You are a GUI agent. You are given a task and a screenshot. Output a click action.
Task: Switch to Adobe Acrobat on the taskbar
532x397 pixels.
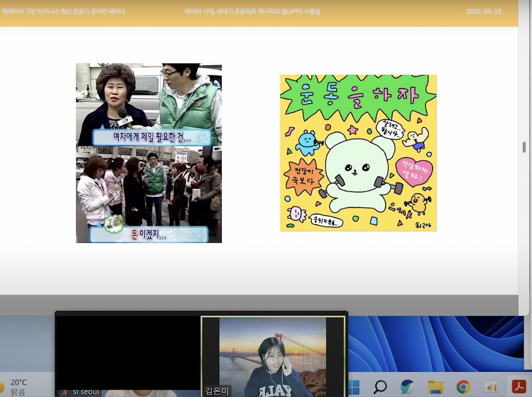tap(519, 387)
